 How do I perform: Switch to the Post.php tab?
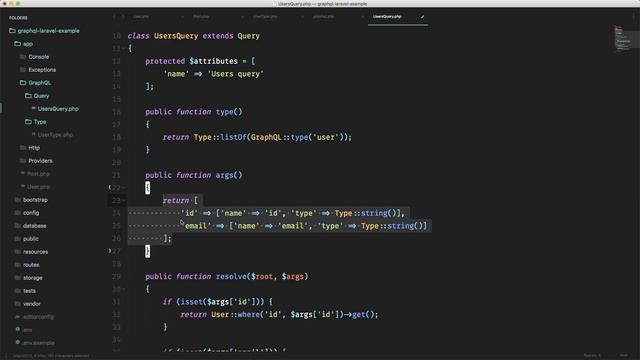(x=201, y=17)
